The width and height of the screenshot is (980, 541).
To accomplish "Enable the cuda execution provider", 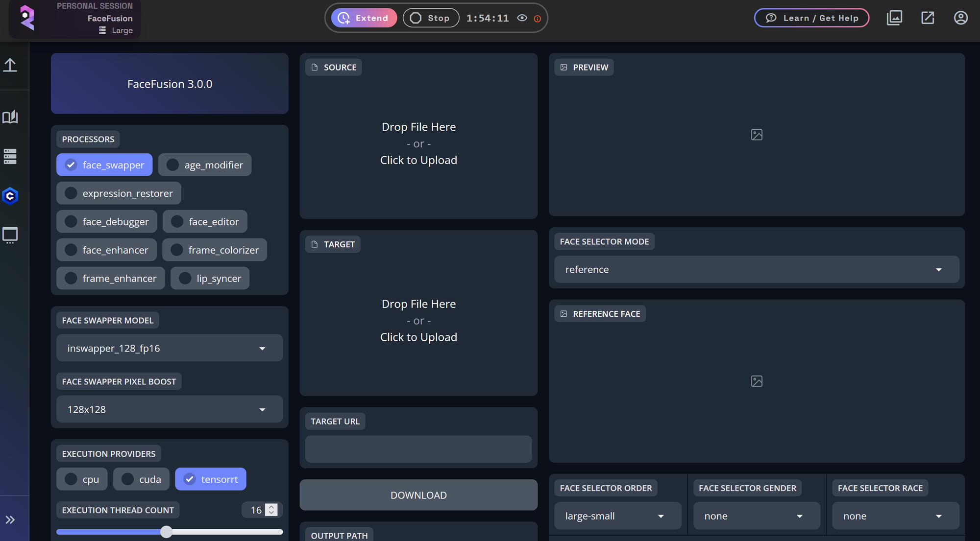I will coord(141,479).
